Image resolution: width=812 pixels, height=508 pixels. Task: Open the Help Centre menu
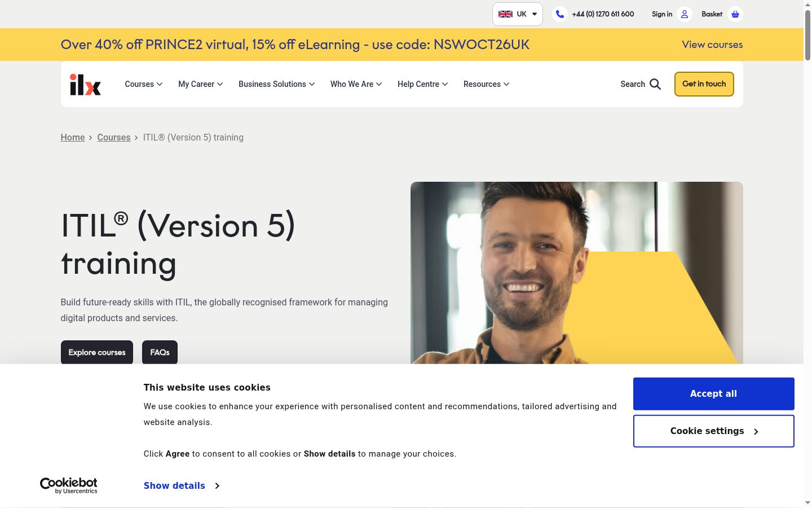[423, 84]
